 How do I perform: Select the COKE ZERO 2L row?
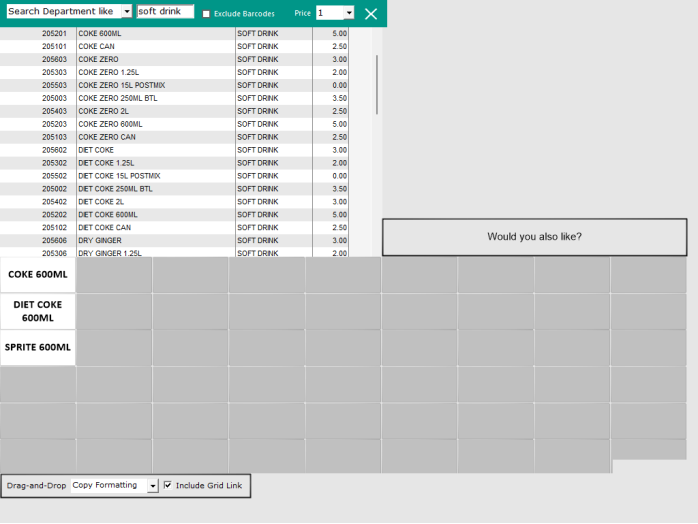(x=174, y=111)
